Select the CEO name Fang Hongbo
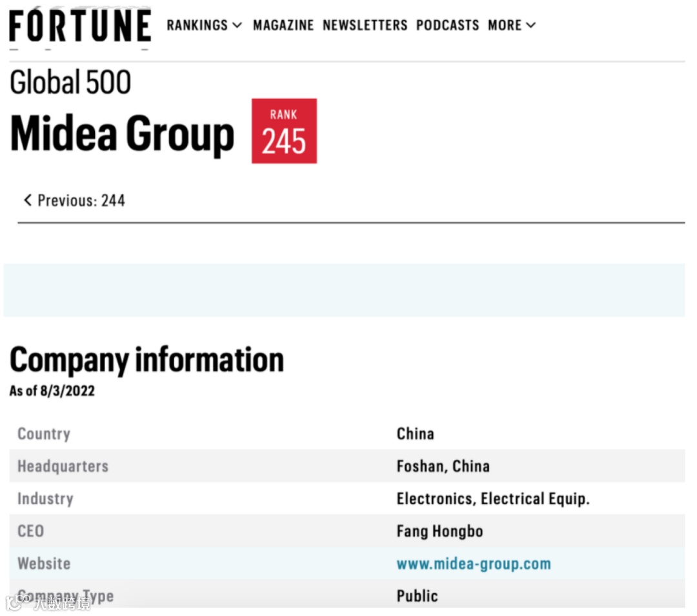 [439, 532]
